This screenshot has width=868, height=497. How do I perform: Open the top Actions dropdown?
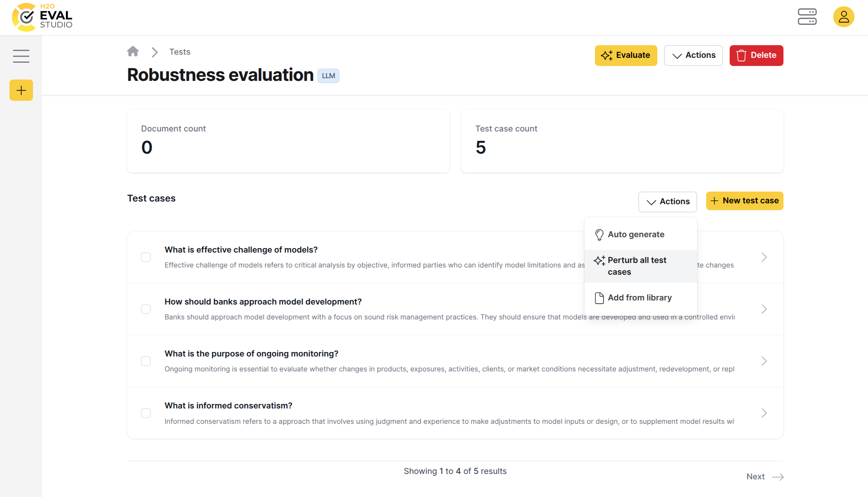coord(693,55)
